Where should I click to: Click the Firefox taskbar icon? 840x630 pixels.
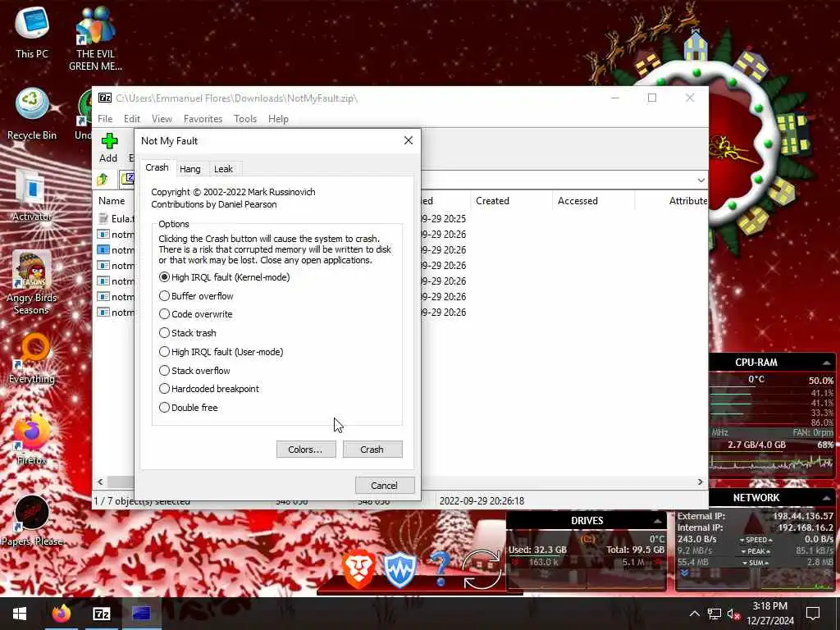[x=61, y=614]
